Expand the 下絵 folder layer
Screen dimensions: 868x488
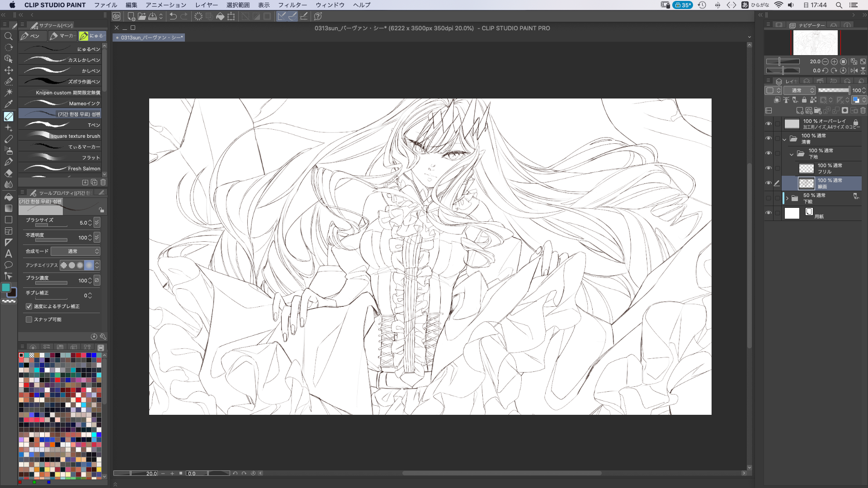(787, 198)
